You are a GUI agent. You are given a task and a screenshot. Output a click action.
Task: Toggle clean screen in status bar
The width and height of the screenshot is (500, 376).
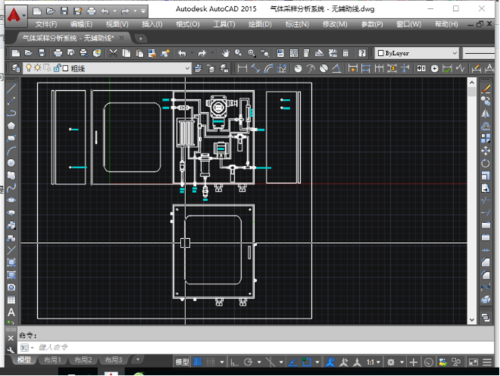coord(473,362)
